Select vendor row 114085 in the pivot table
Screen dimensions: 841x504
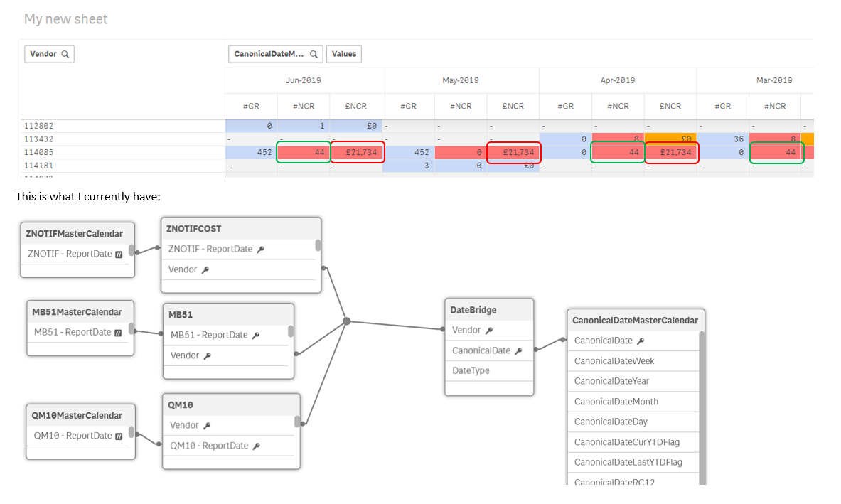point(40,151)
